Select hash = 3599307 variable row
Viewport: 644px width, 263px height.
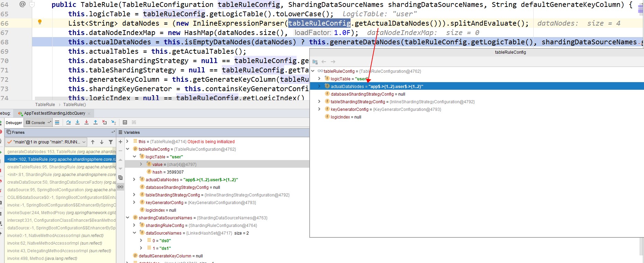point(217,172)
